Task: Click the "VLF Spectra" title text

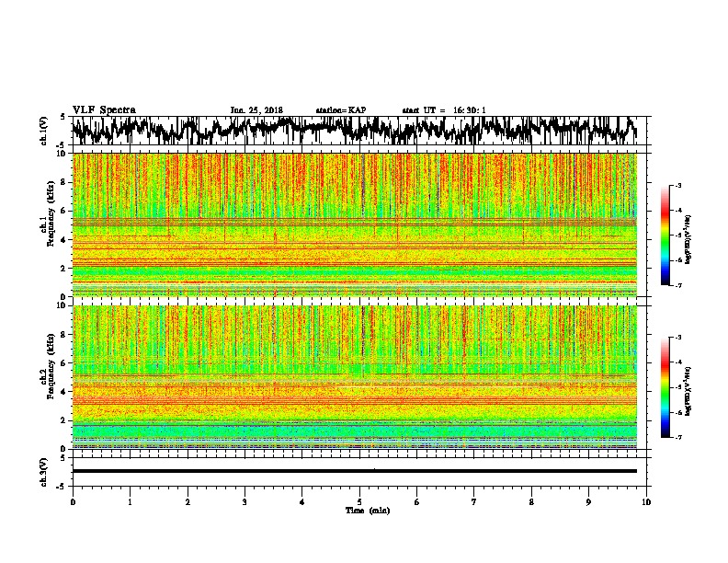Action: point(104,110)
